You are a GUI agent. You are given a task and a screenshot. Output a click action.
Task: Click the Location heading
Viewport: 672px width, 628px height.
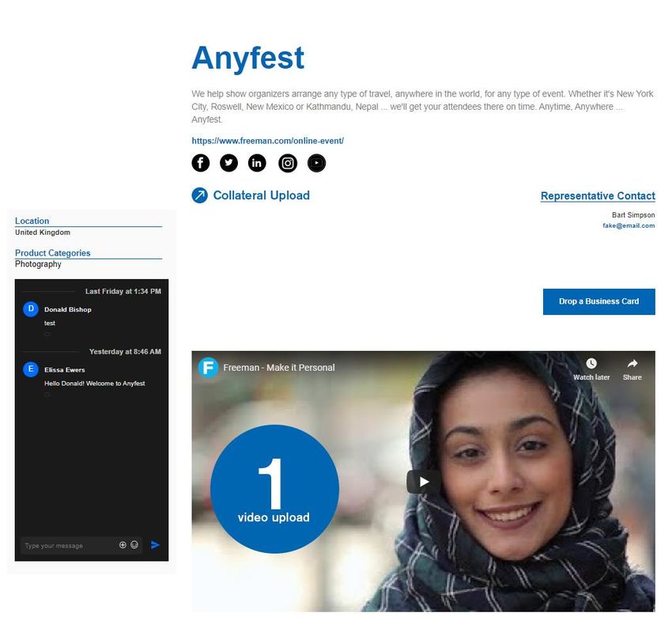(32, 221)
